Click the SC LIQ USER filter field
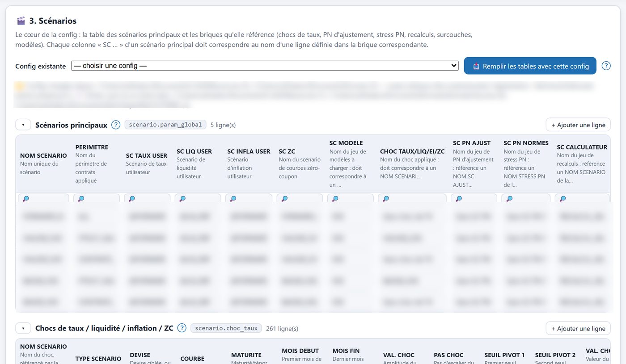This screenshot has height=364, width=626. [198, 198]
